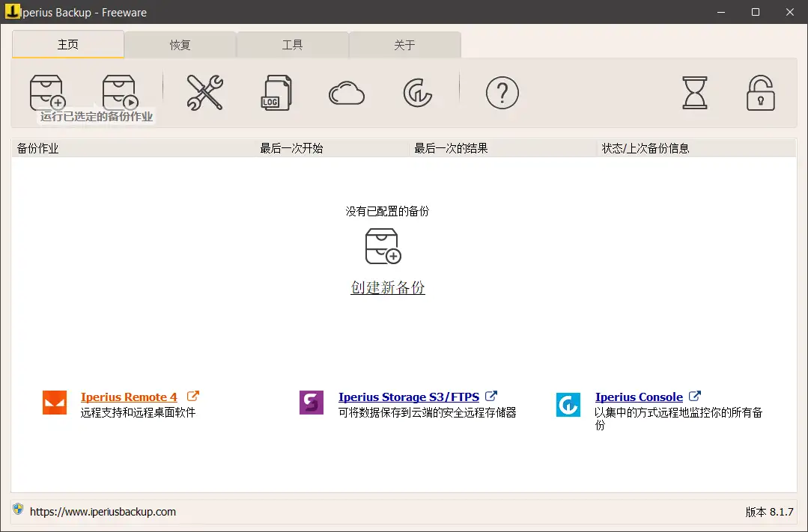The width and height of the screenshot is (808, 532).
Task: Click the 创建新备份 link
Action: (387, 287)
